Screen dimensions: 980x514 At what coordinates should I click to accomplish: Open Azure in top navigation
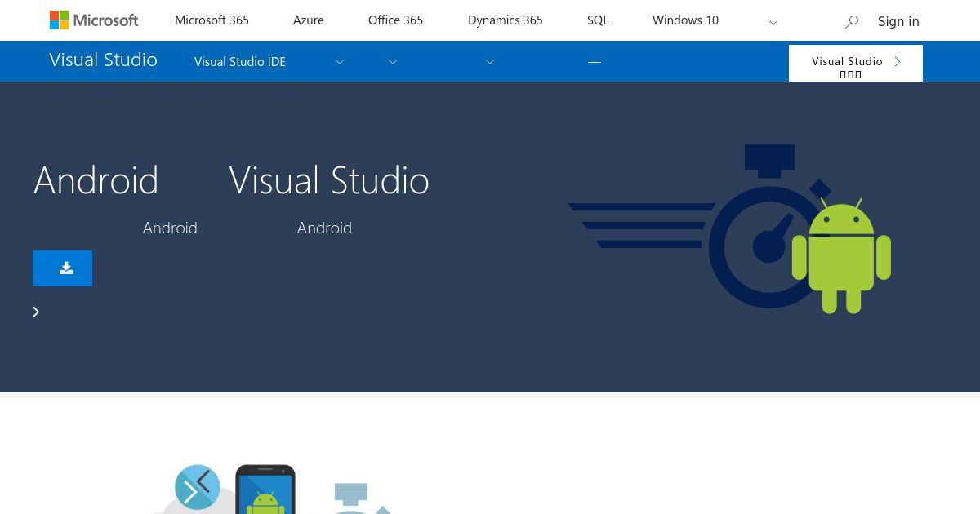pyautogui.click(x=309, y=20)
